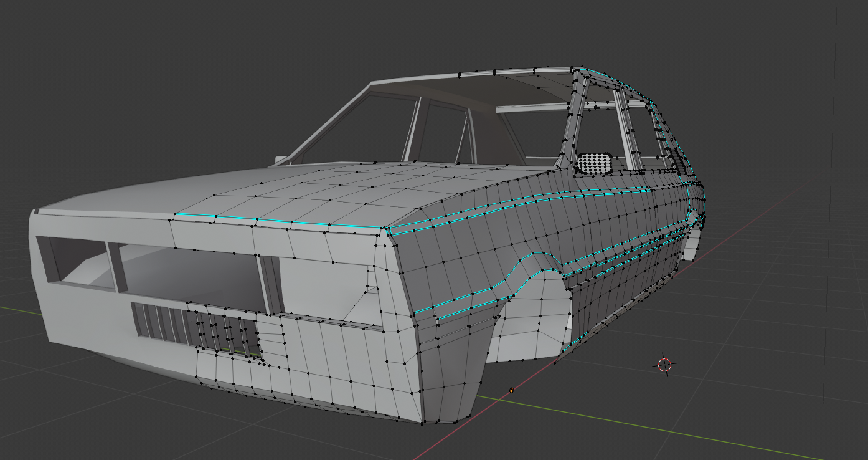Select the orange object origin dot

[511, 390]
